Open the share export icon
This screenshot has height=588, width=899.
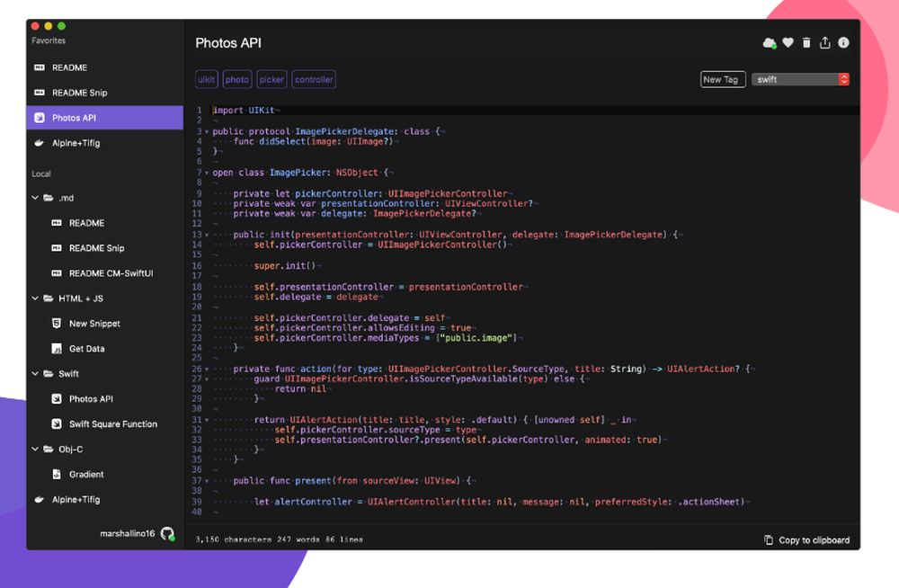pyautogui.click(x=825, y=42)
